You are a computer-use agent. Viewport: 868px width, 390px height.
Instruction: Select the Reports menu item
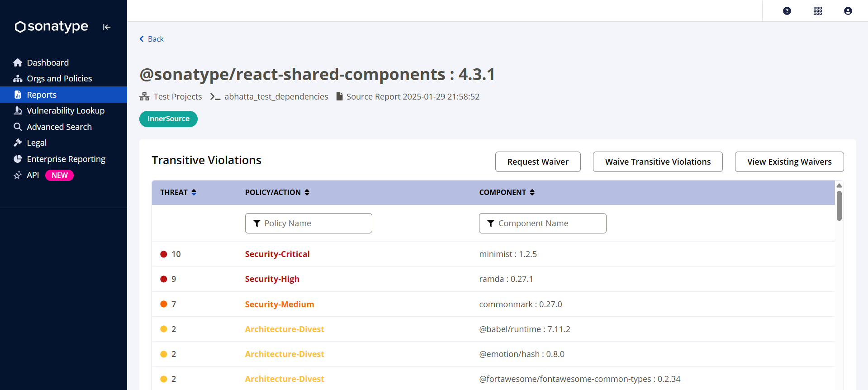(x=63, y=95)
